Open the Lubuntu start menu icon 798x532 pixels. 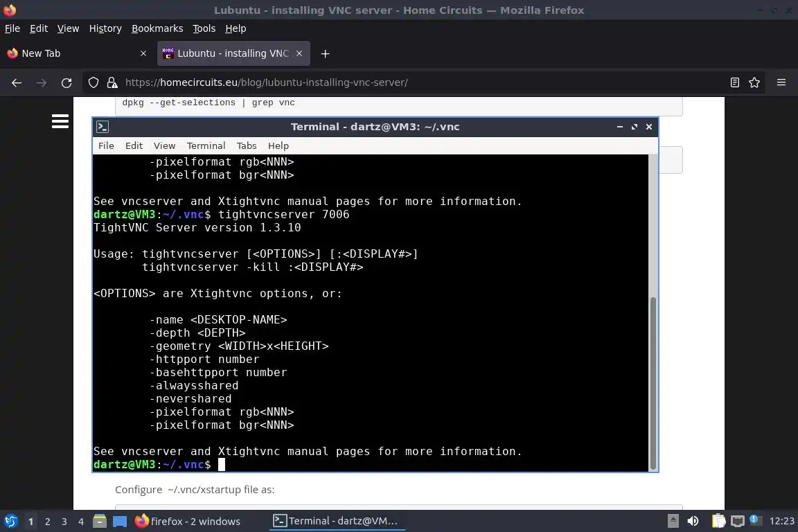pyautogui.click(x=10, y=521)
